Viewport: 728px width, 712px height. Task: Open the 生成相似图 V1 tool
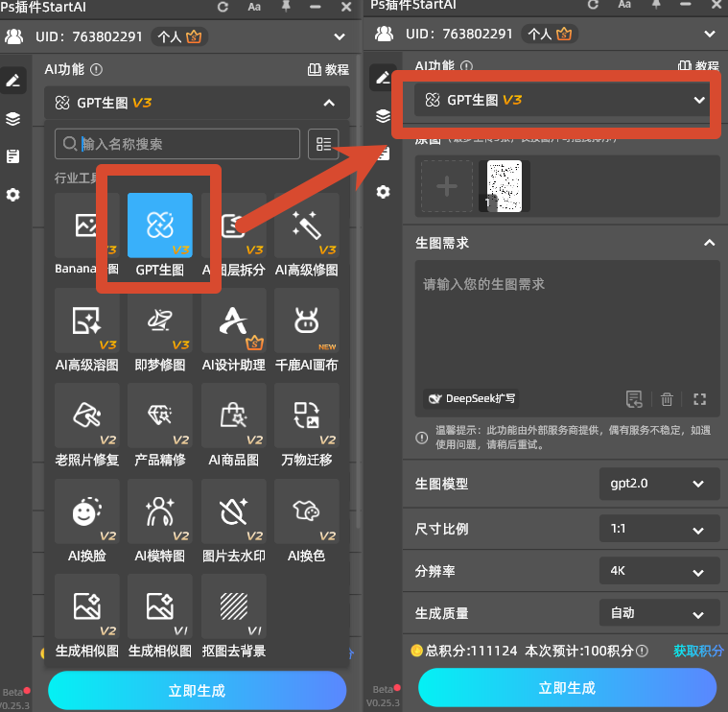(x=160, y=606)
